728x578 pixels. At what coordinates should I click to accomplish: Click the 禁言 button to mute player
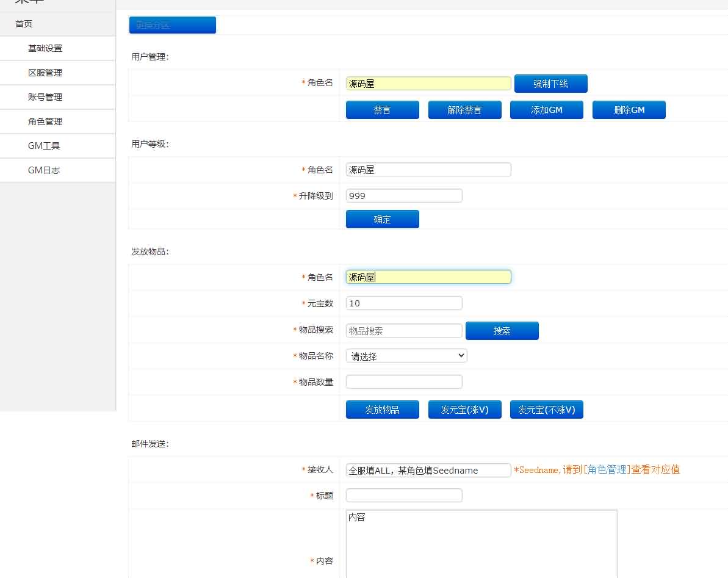tap(382, 109)
